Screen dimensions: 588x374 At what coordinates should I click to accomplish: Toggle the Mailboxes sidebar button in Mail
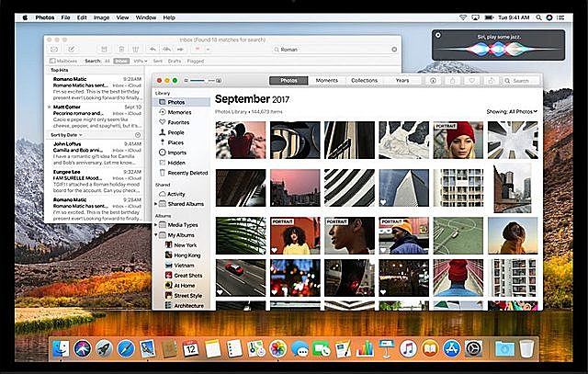tap(63, 61)
